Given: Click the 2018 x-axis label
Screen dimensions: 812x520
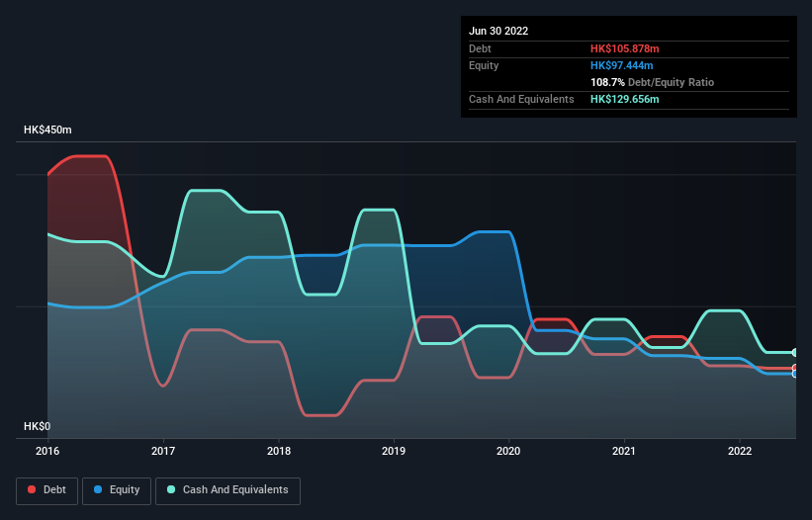Looking at the screenshot, I should [279, 451].
